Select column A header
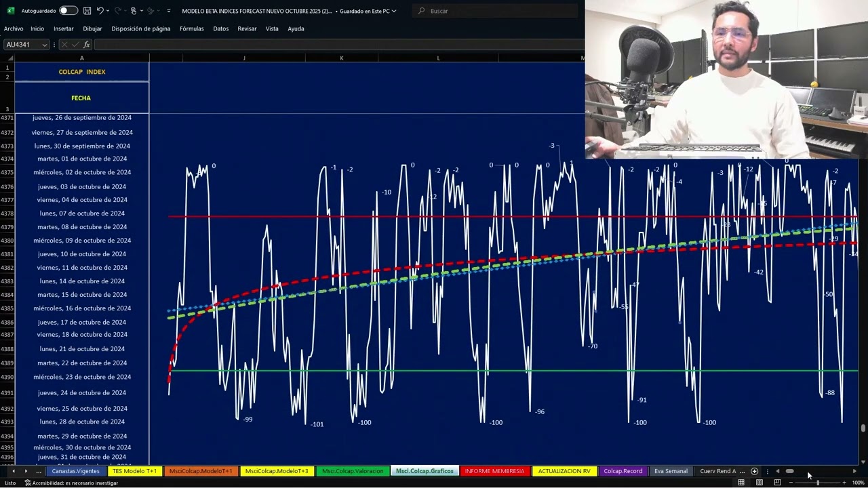868x488 pixels. (x=82, y=58)
